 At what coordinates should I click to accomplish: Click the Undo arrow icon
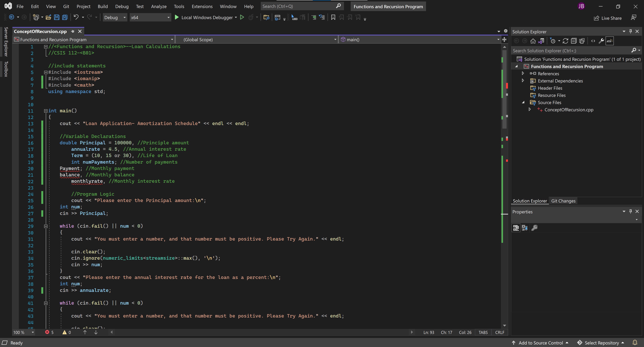pos(76,17)
